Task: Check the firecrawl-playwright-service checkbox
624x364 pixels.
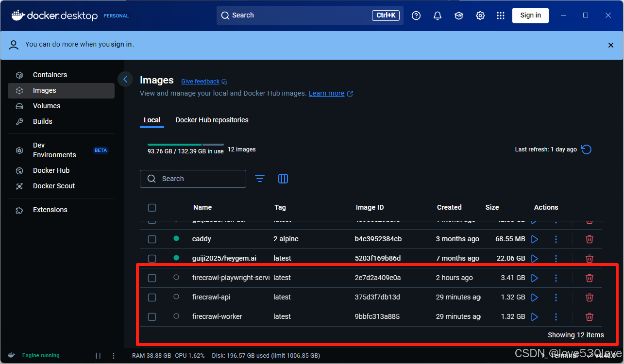Action: pos(152,278)
